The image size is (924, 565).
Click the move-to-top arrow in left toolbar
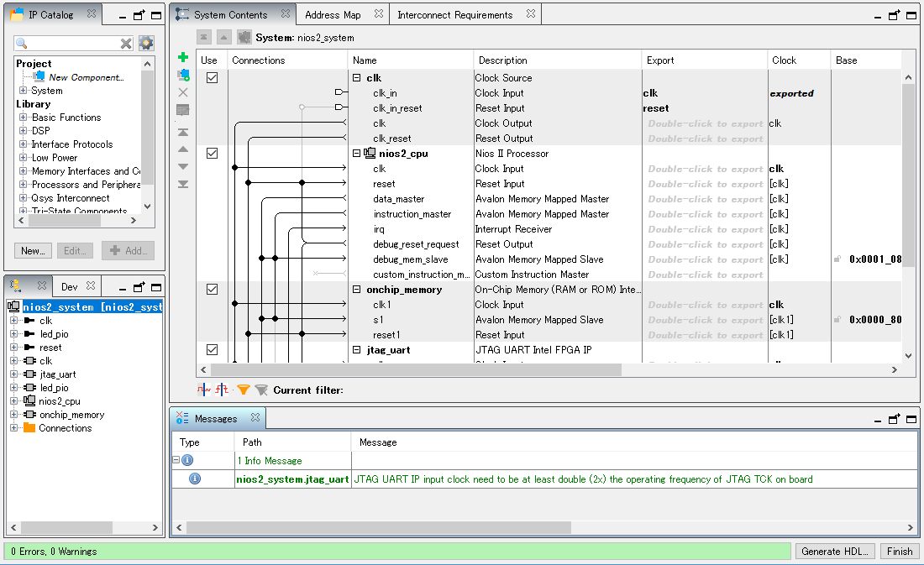(x=183, y=132)
